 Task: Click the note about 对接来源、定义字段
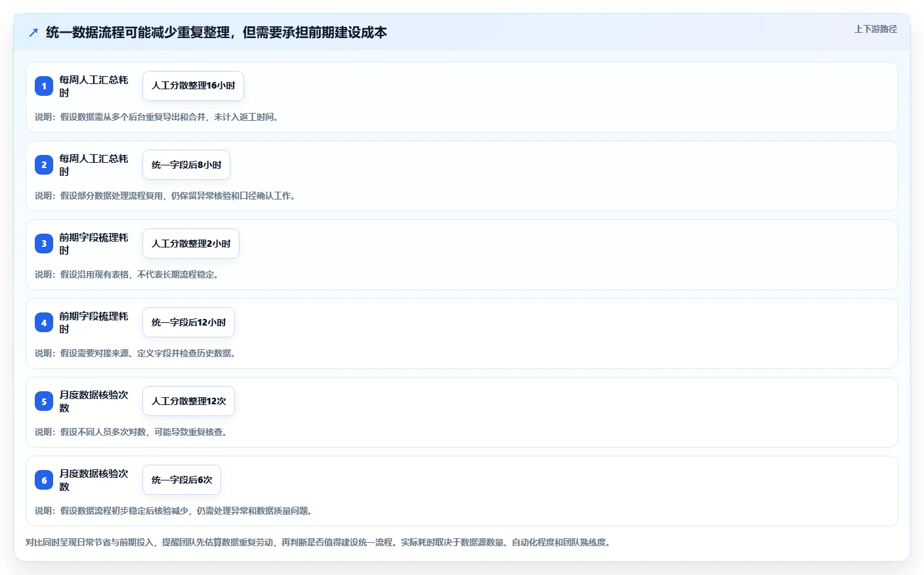pos(136,353)
